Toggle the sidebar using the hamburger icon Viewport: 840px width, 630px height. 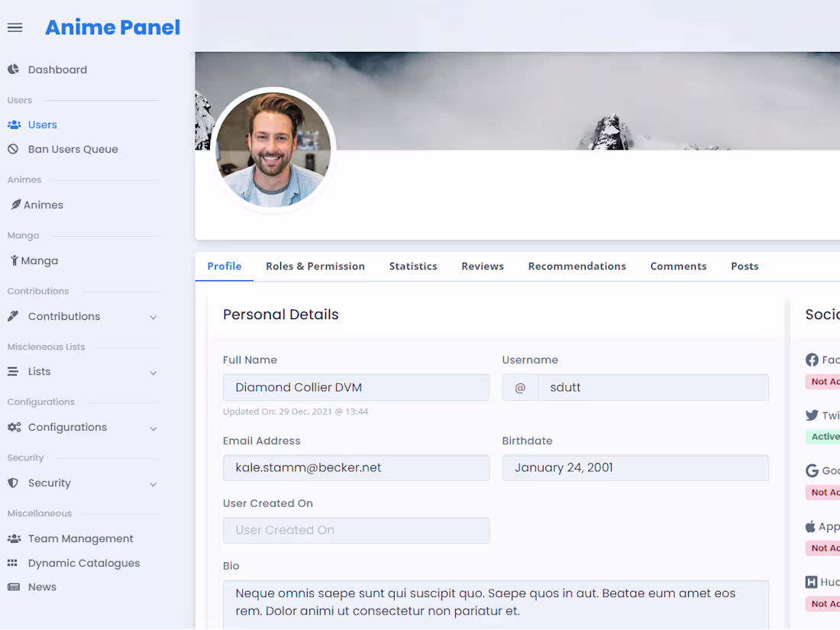point(15,27)
